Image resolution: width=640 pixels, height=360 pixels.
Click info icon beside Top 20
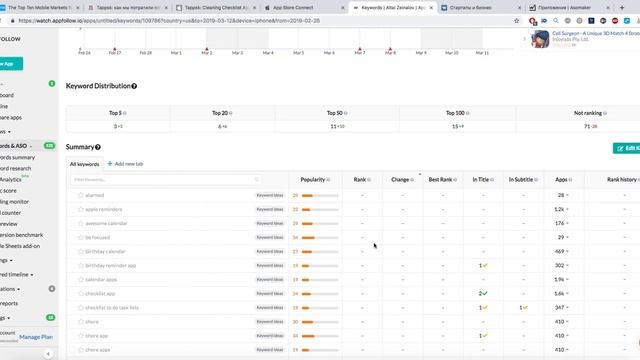tap(231, 113)
